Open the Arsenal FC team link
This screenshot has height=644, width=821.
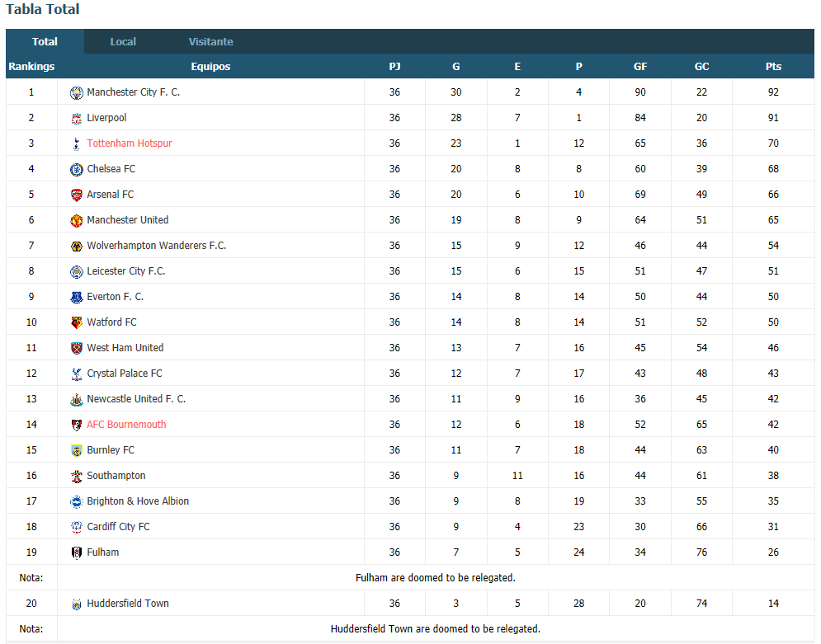click(111, 195)
